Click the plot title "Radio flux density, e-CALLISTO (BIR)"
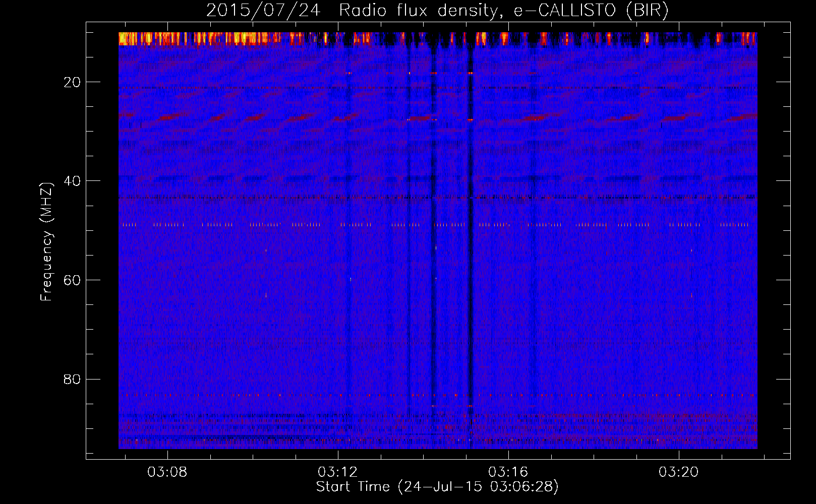Screen dimensions: 816x504 pos(503,11)
